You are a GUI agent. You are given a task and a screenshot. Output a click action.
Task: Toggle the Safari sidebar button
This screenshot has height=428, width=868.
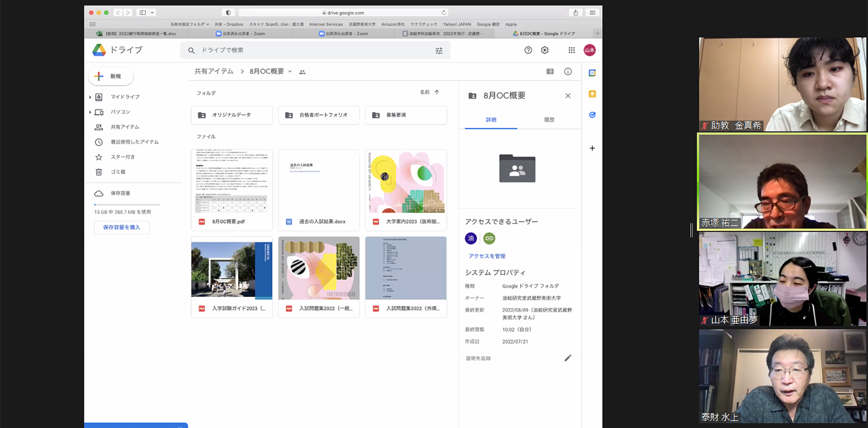pos(143,12)
